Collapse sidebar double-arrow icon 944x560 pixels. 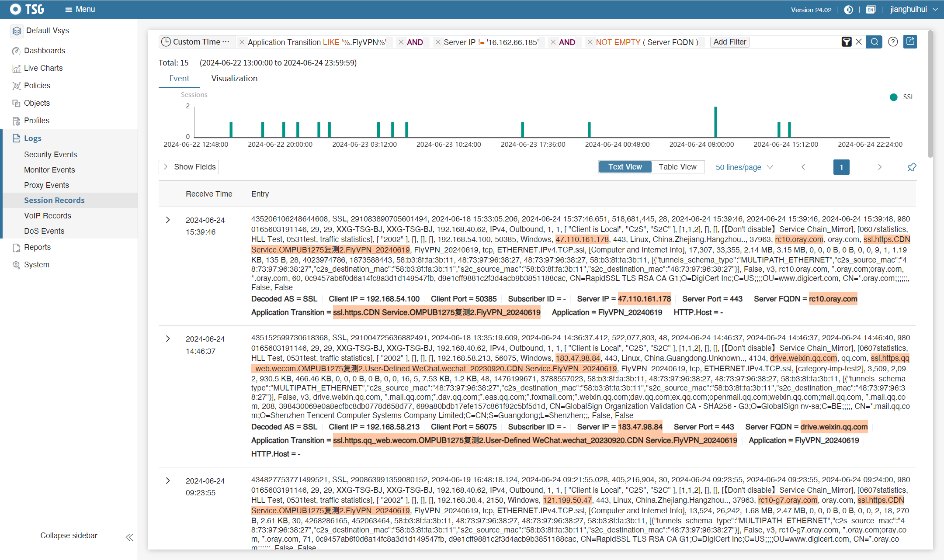(x=129, y=537)
